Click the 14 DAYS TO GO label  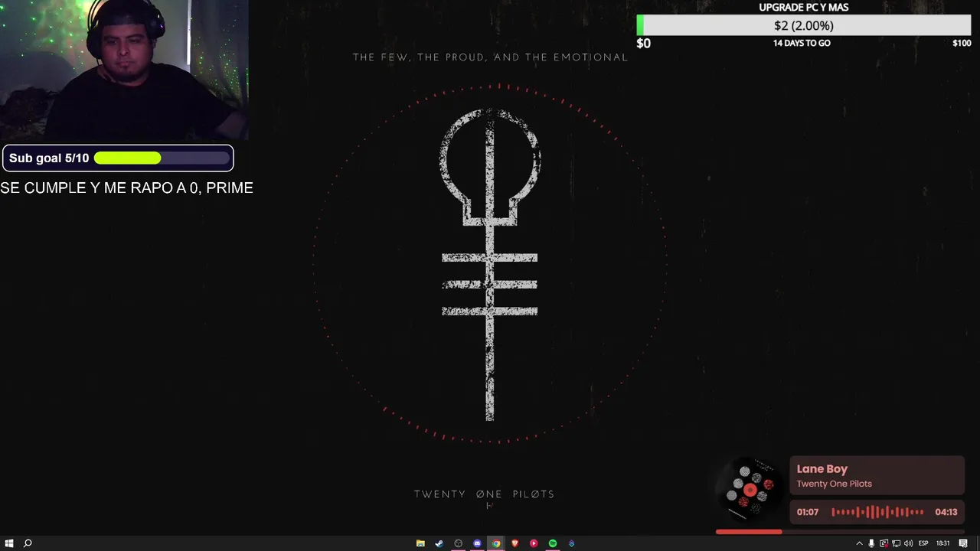(x=802, y=43)
